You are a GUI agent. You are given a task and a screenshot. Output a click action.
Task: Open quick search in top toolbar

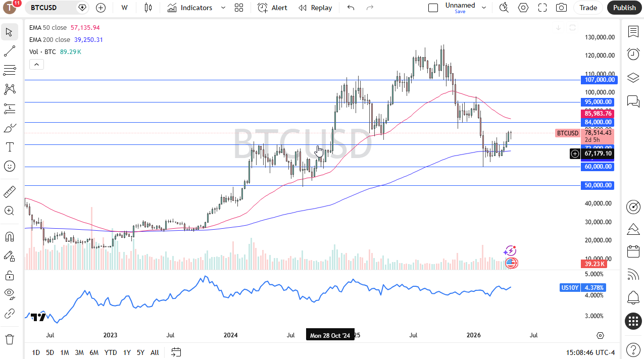(504, 8)
